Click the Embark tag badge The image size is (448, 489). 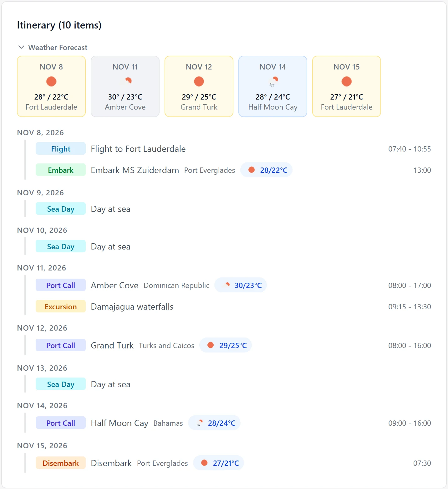[x=61, y=170]
